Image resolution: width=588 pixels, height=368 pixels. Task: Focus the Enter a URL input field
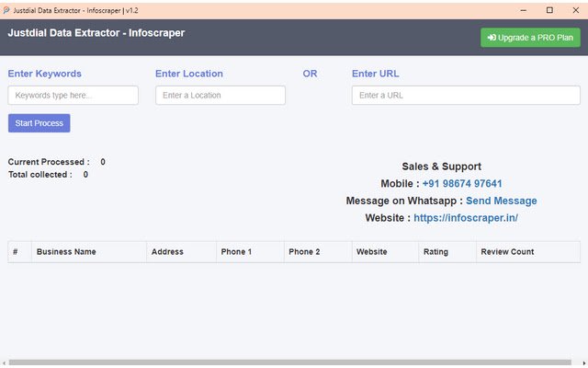pyautogui.click(x=466, y=96)
